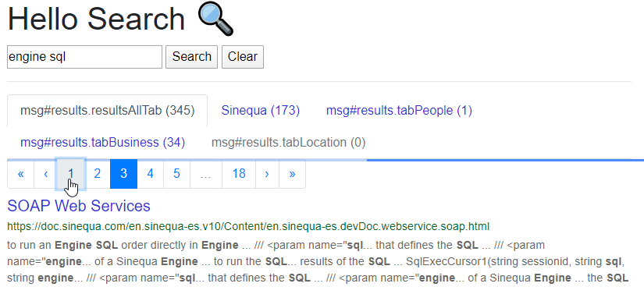This screenshot has height=294, width=644.
Task: Go to previous page with ‹ arrow
Action: [x=45, y=174]
